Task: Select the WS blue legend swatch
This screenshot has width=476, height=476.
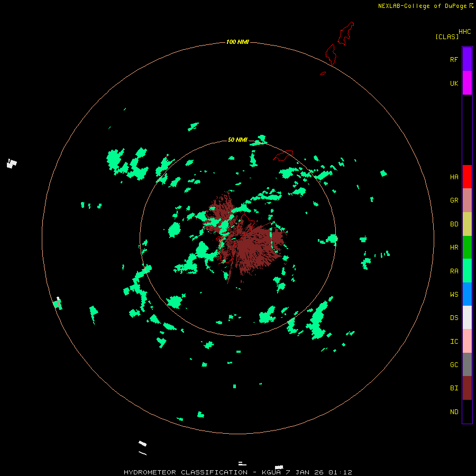Action: 467,294
